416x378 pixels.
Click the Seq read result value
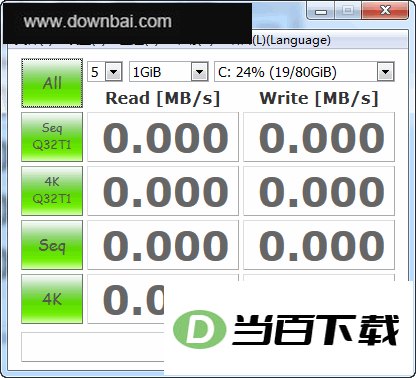[x=163, y=245]
